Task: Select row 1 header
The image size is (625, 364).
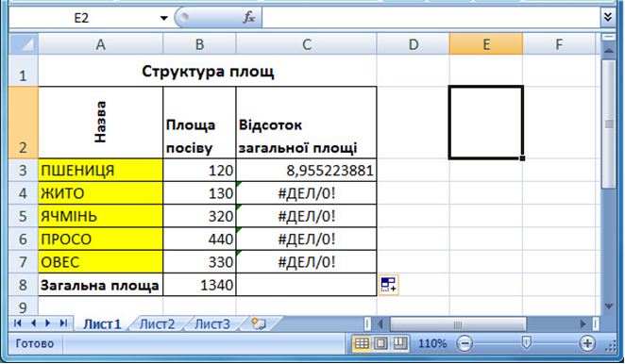Action: (x=24, y=71)
